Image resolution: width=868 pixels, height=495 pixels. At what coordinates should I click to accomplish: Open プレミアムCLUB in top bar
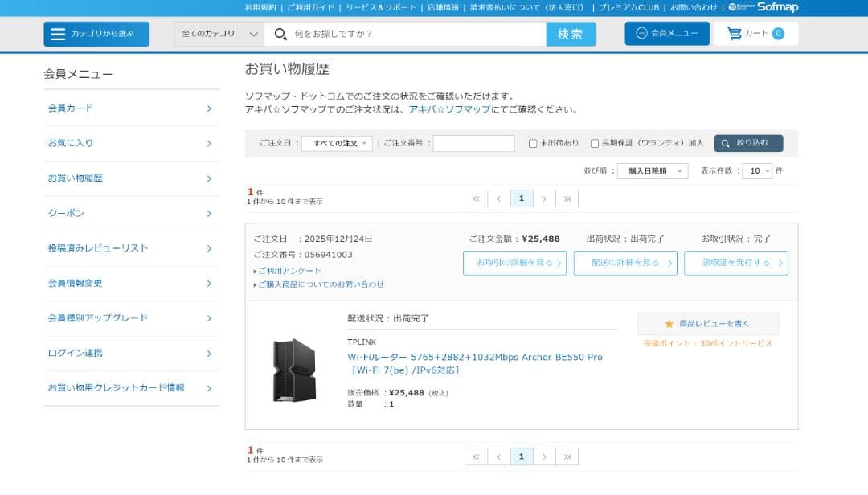tap(628, 8)
